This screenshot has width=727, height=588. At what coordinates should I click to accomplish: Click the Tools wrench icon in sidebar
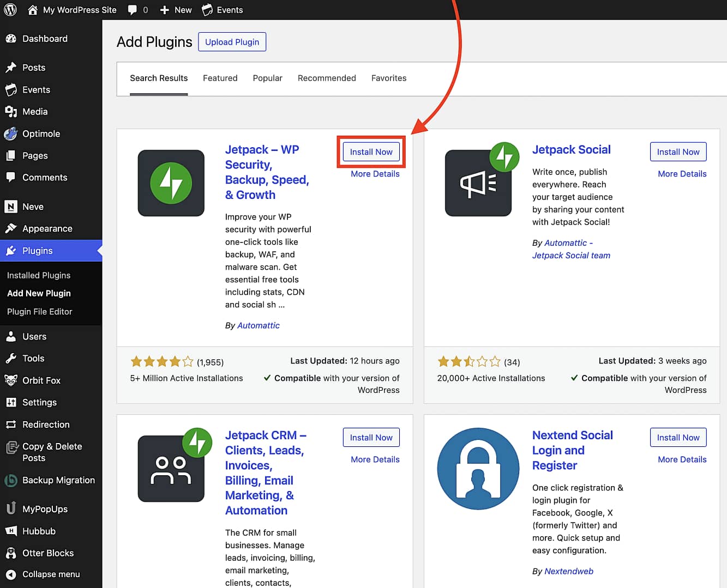click(x=11, y=359)
